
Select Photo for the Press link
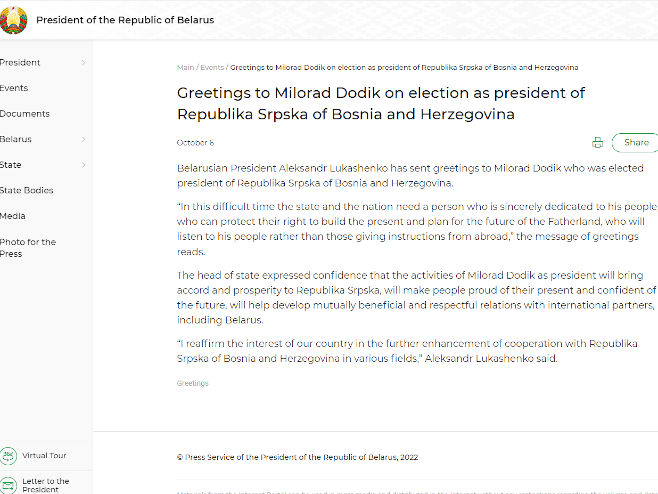click(28, 248)
